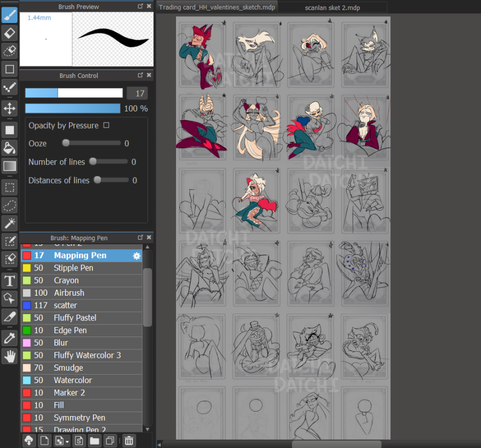
Task: Select the rectangle Shape tool
Action: point(10,69)
